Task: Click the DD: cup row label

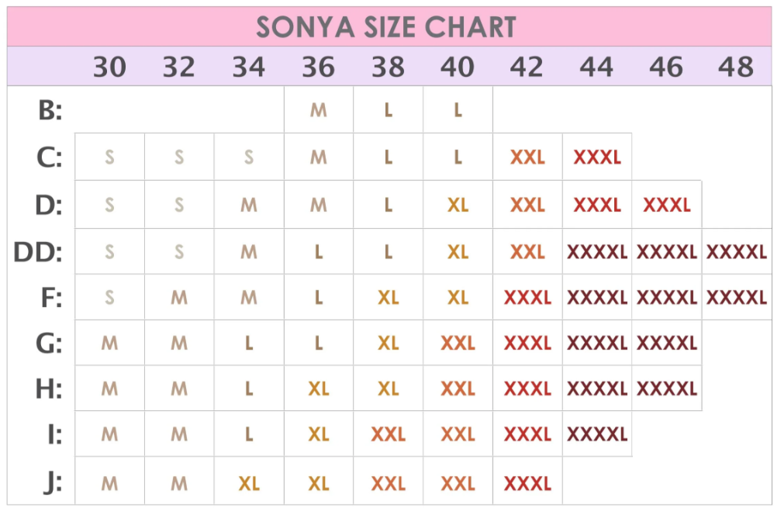Action: [x=38, y=252]
